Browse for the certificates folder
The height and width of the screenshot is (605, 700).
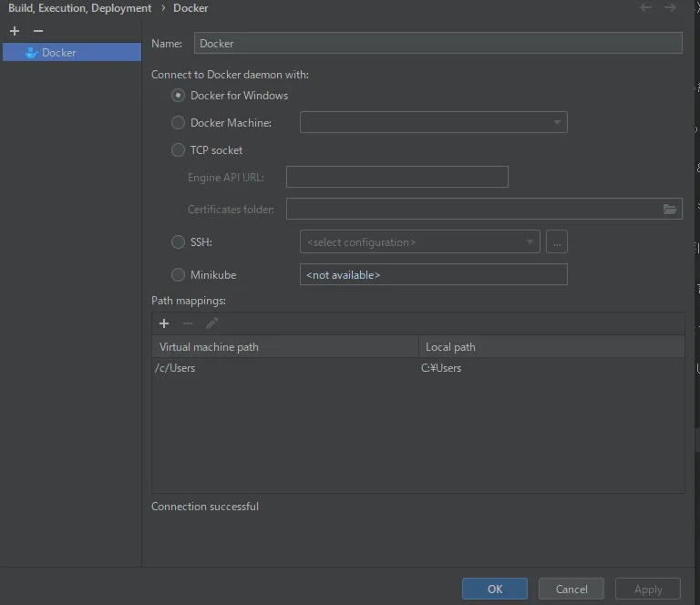670,210
